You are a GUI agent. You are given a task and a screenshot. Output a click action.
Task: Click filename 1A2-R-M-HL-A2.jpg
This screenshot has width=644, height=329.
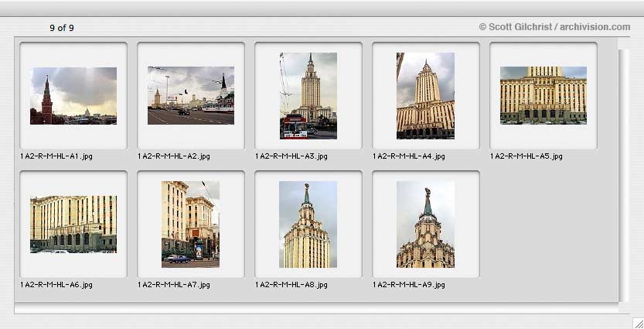tap(174, 156)
